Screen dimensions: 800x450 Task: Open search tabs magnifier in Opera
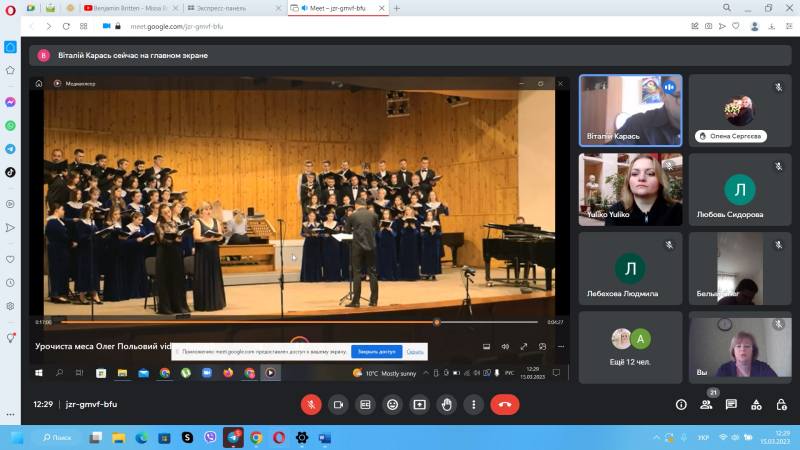(727, 8)
